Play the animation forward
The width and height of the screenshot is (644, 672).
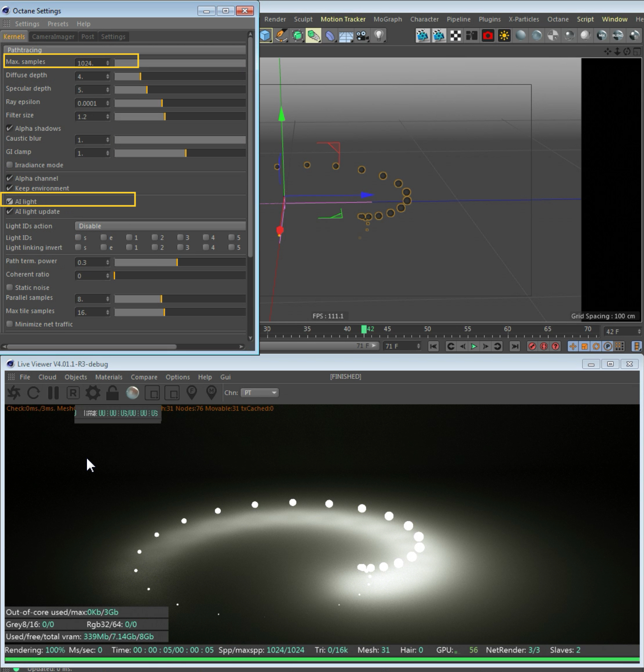(474, 346)
